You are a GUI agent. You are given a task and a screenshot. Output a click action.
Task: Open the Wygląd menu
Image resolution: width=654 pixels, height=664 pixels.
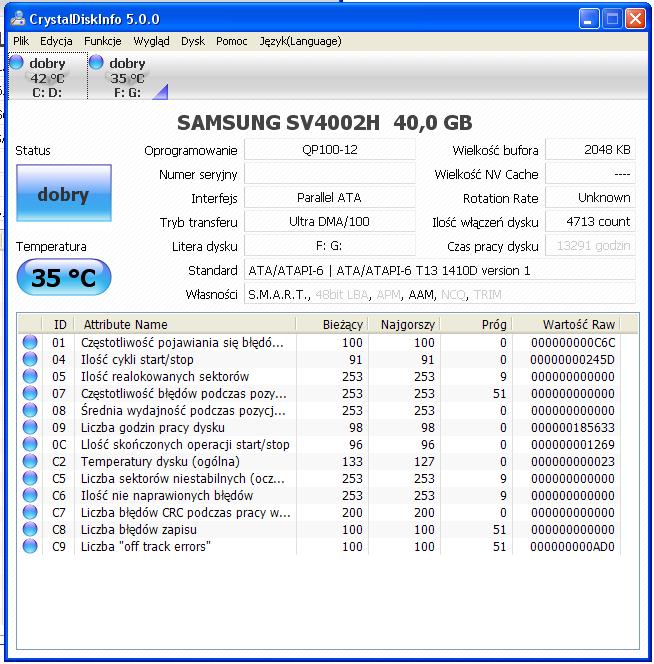pos(151,41)
